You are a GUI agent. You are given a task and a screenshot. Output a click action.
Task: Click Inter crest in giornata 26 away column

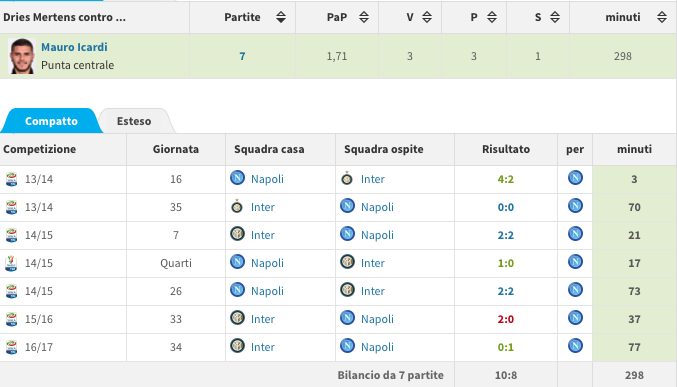(x=347, y=289)
